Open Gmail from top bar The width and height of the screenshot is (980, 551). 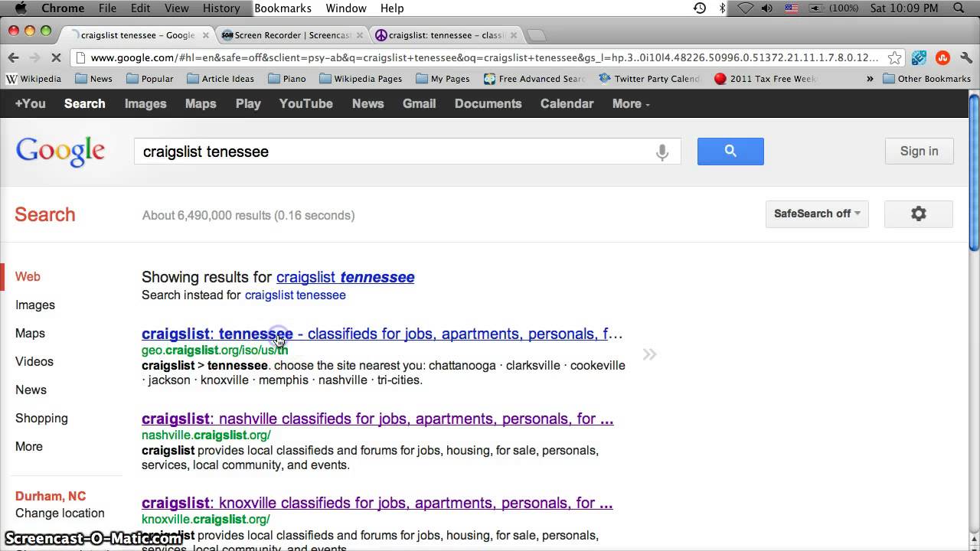pyautogui.click(x=419, y=103)
